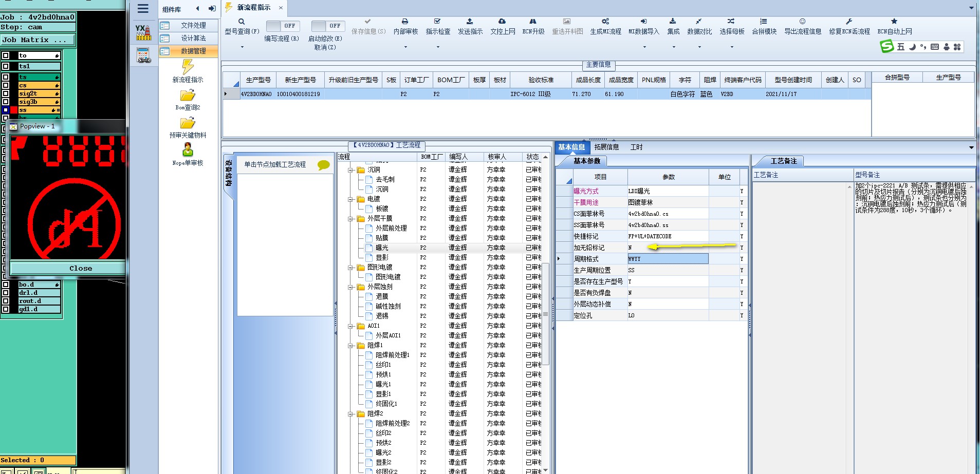Click 发送指示 upload icon

click(470, 22)
